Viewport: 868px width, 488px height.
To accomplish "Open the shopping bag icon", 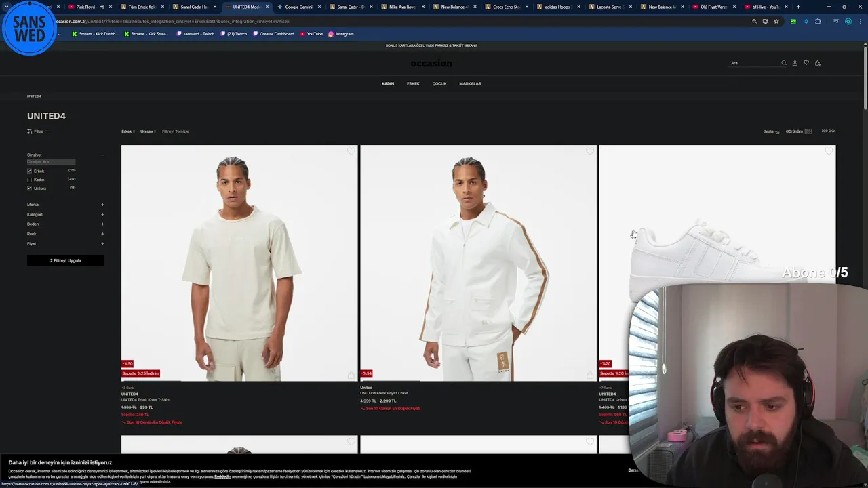I will [x=818, y=63].
